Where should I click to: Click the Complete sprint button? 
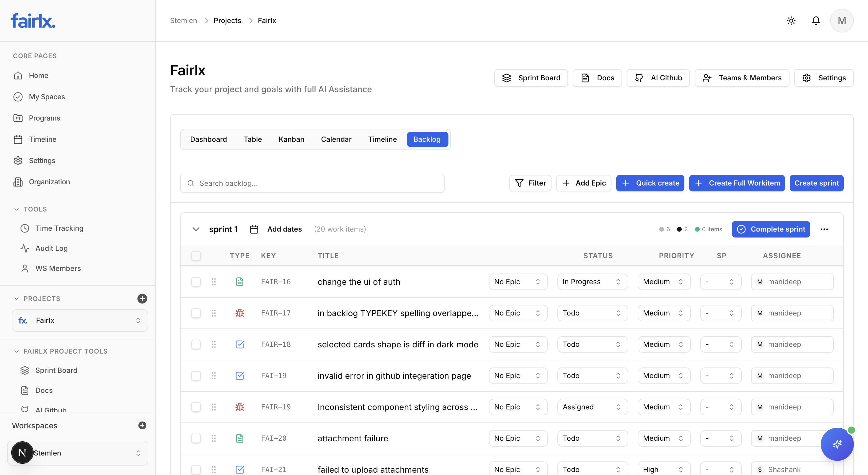771,229
